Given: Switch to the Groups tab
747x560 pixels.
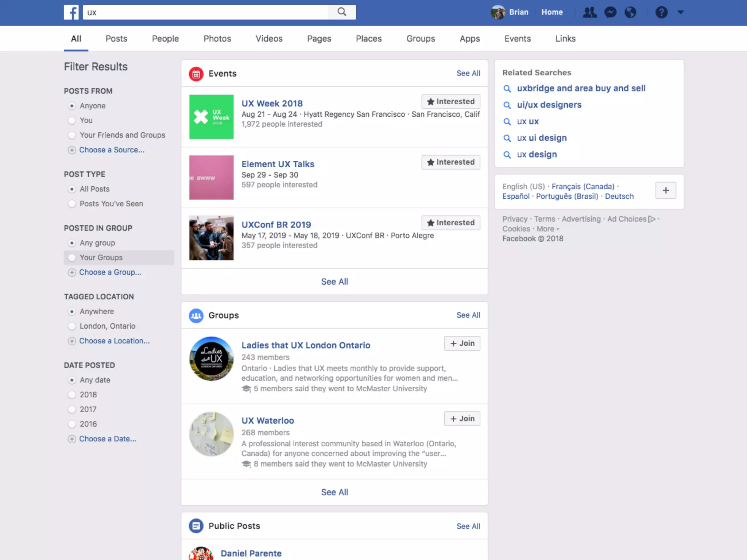Looking at the screenshot, I should tap(421, 39).
